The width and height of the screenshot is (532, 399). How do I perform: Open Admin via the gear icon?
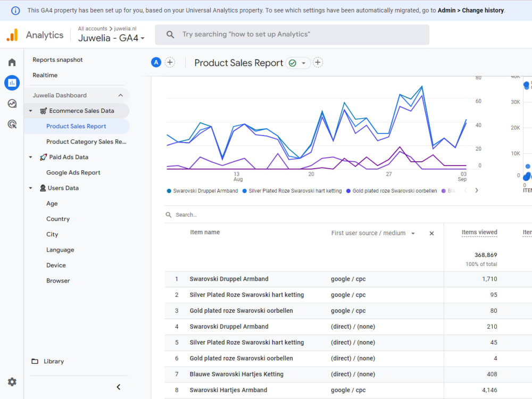tap(12, 381)
